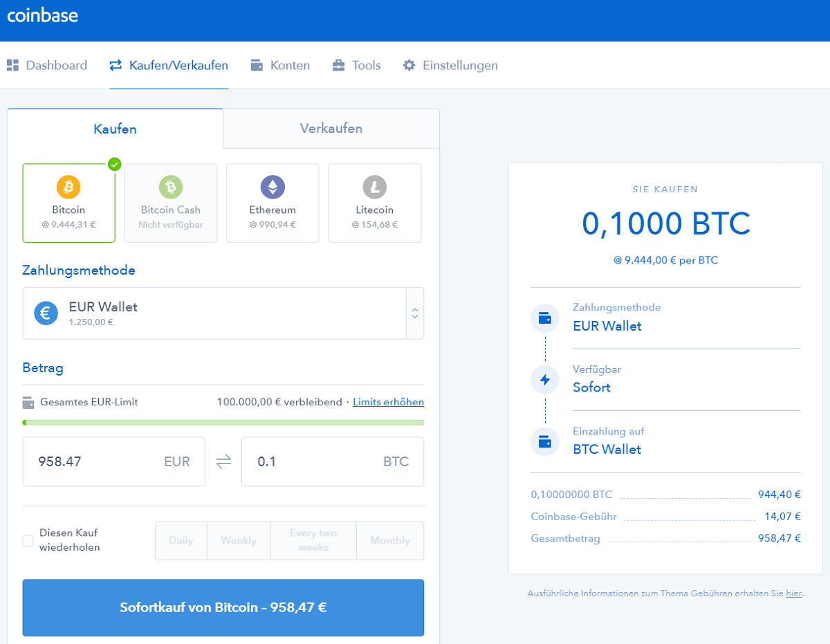This screenshot has width=830, height=644.
Task: Select the Bitcoin asset card
Action: 68,203
